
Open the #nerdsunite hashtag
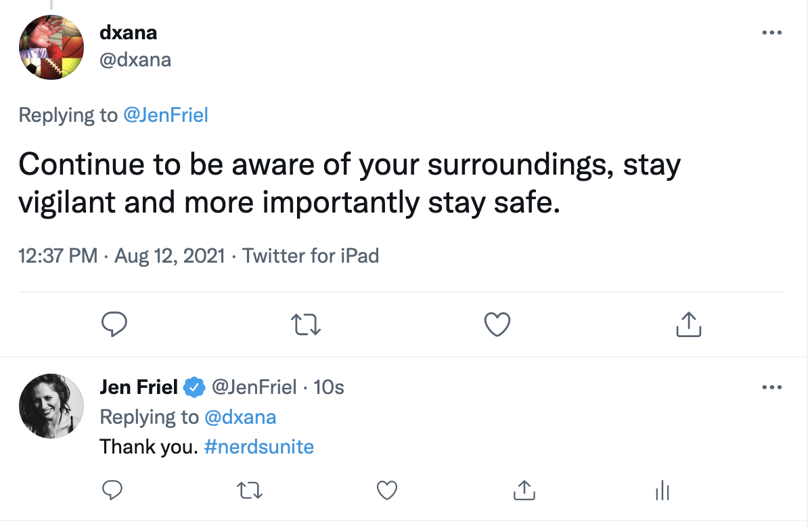pyautogui.click(x=258, y=447)
